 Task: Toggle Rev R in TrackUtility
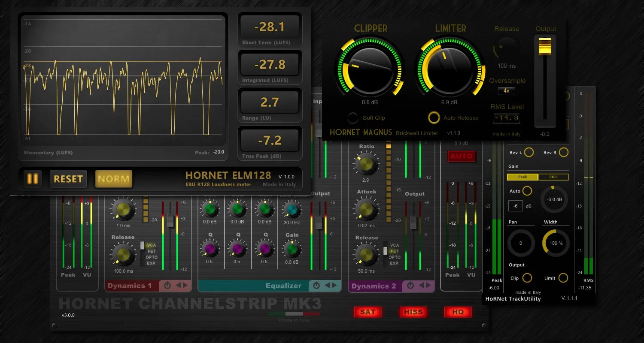coord(563,152)
